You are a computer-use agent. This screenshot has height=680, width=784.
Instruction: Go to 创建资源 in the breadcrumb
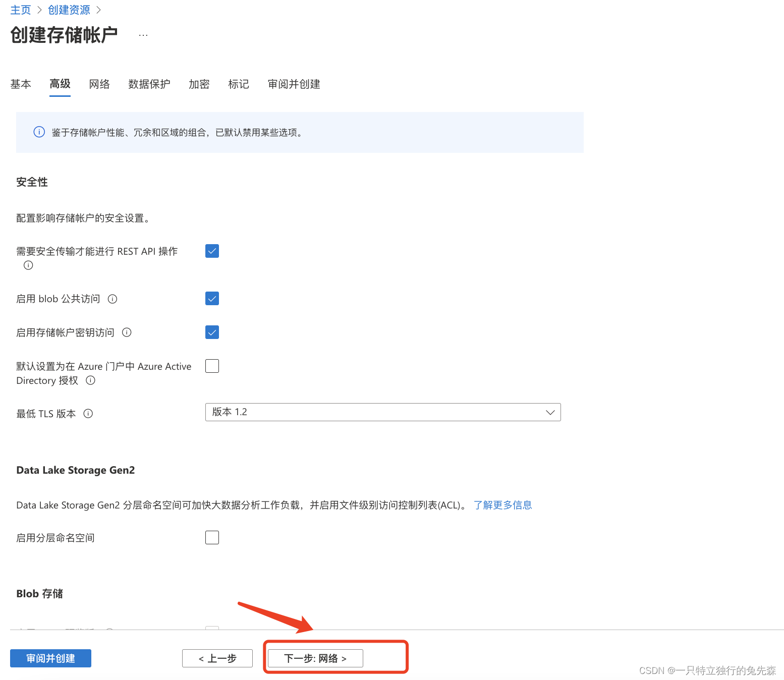(69, 10)
